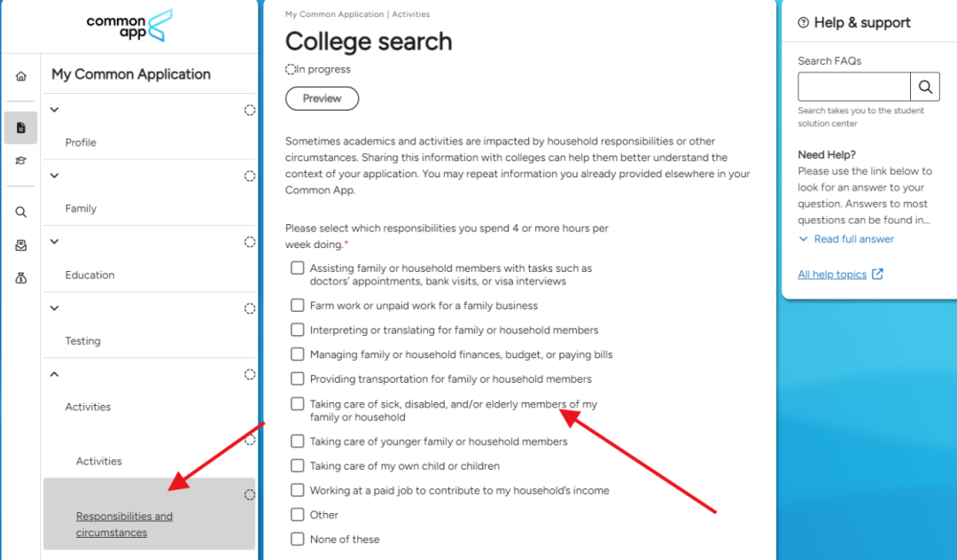This screenshot has height=560, width=957.
Task: Expand the Profile section chevron
Action: [54, 110]
